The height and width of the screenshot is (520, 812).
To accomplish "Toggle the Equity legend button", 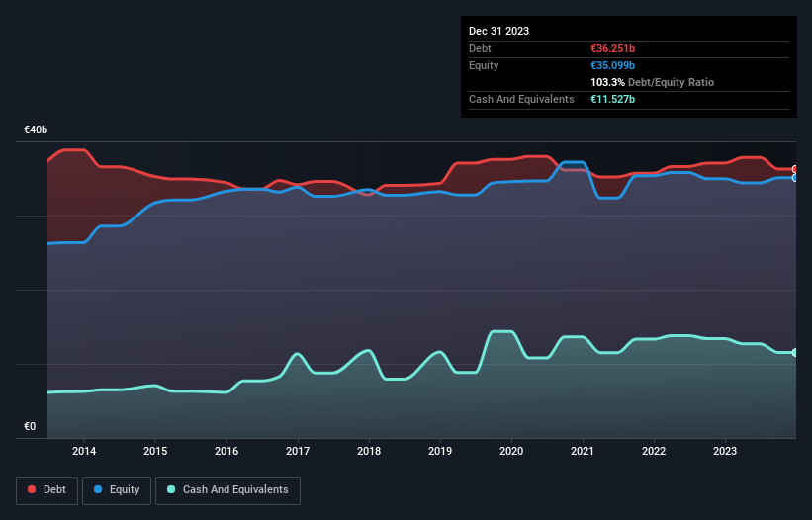I will 117,490.
